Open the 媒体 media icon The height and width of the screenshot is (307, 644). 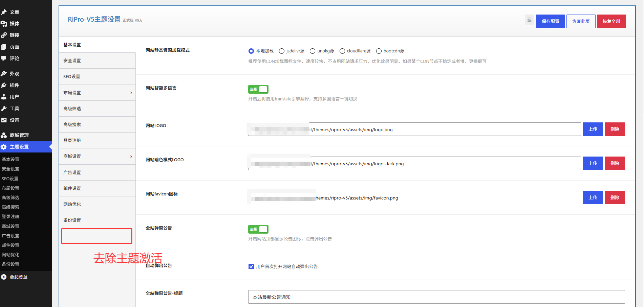4,24
